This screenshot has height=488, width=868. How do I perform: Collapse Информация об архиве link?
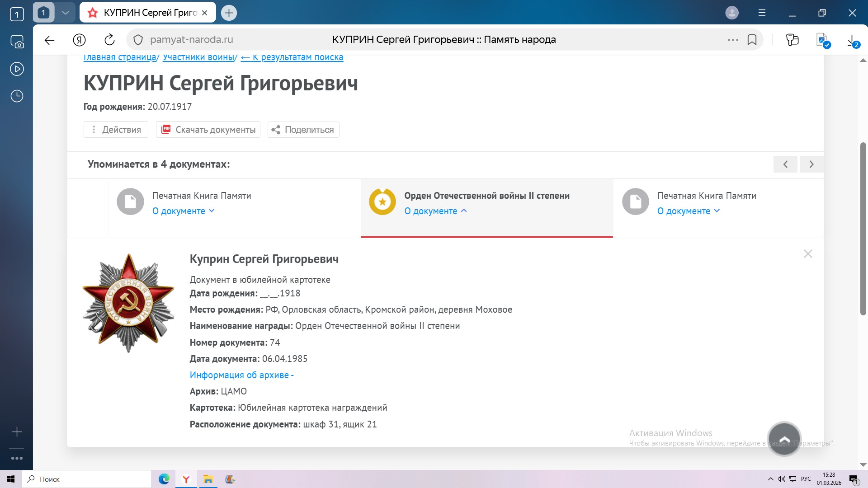[x=241, y=375]
